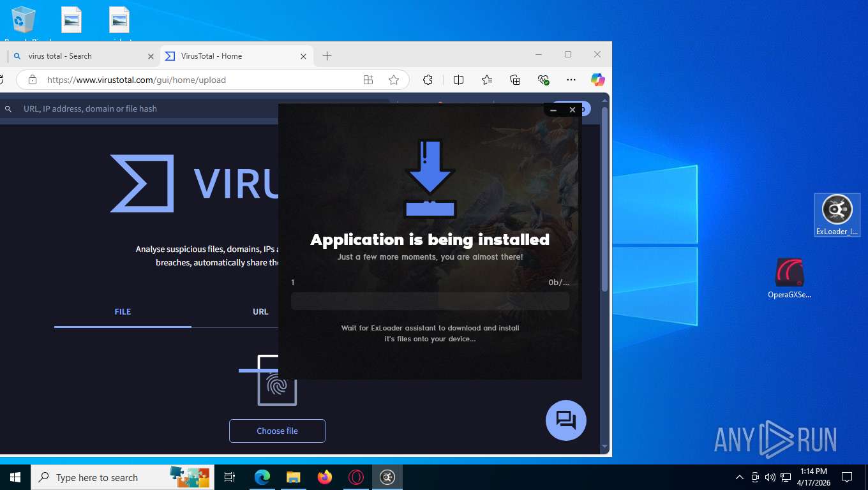The image size is (868, 490).
Task: Open the Windows Start menu
Action: (x=15, y=477)
